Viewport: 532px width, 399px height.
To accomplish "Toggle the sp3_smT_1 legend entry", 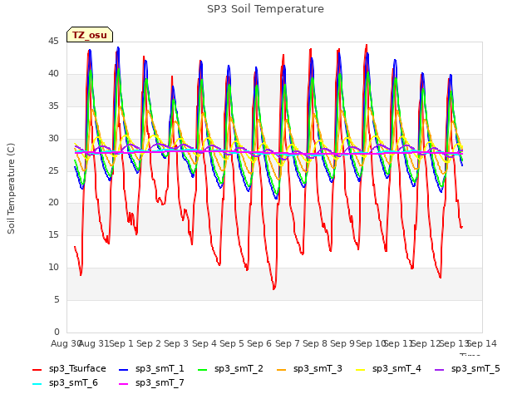I will pos(151,369).
